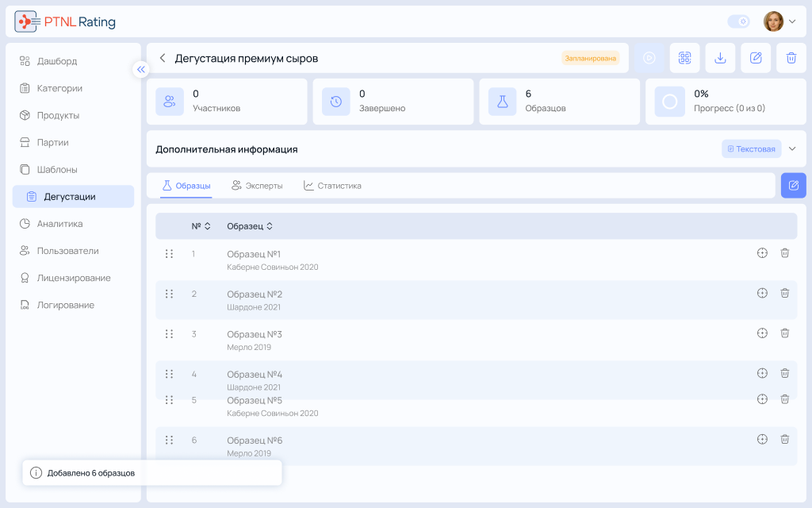The height and width of the screenshot is (508, 812).
Task: Go back using the arrow beside the tasting title
Action: pyautogui.click(x=163, y=58)
